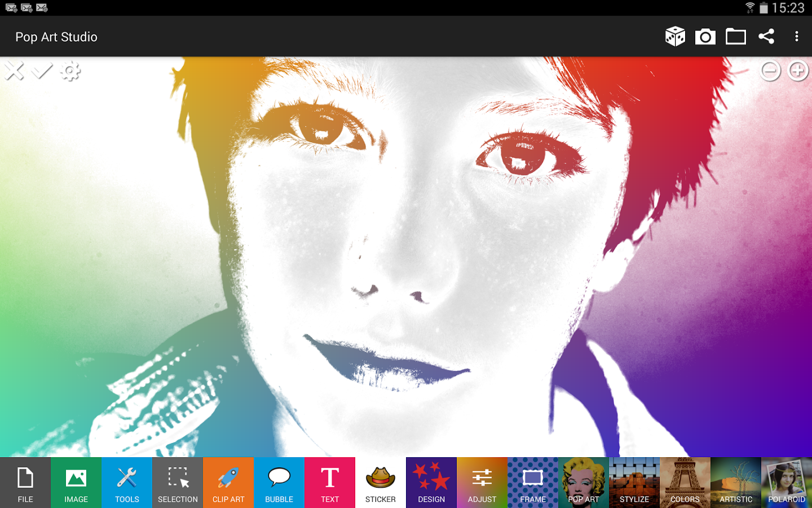Screen dimensions: 812x508
Task: Open the DESIGN category
Action: [x=431, y=483]
